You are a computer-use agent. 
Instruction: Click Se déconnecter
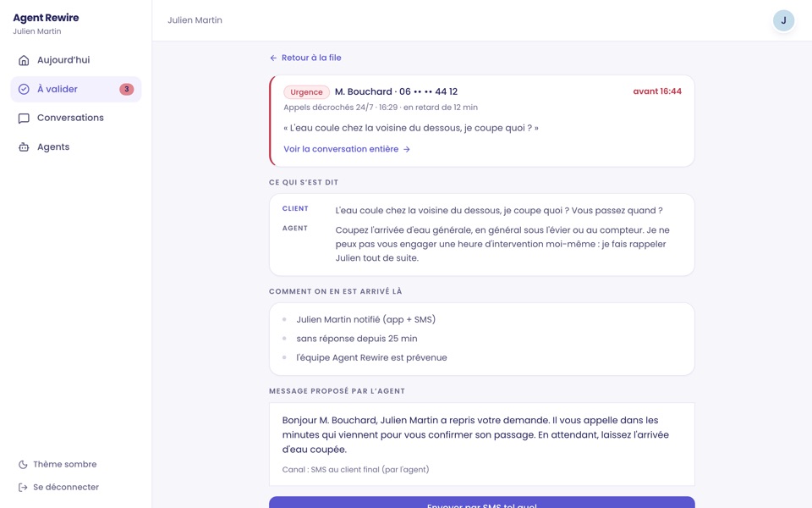coord(58,488)
